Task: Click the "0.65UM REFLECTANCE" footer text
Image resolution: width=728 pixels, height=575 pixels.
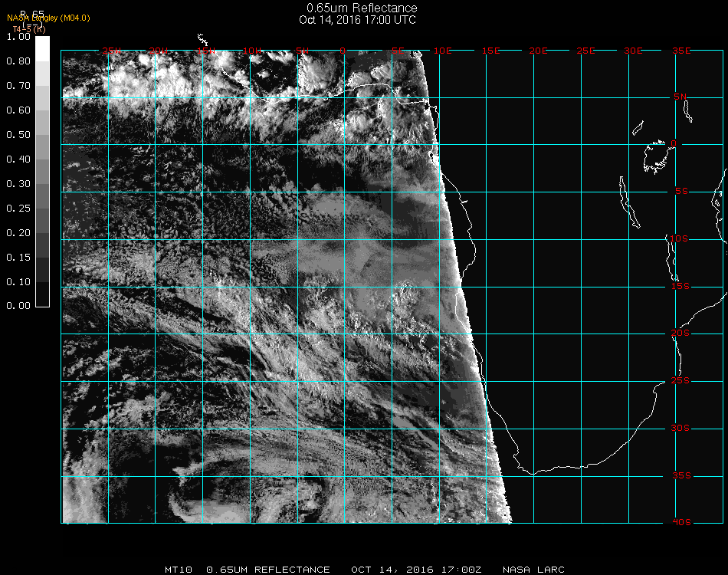Action: (x=268, y=570)
